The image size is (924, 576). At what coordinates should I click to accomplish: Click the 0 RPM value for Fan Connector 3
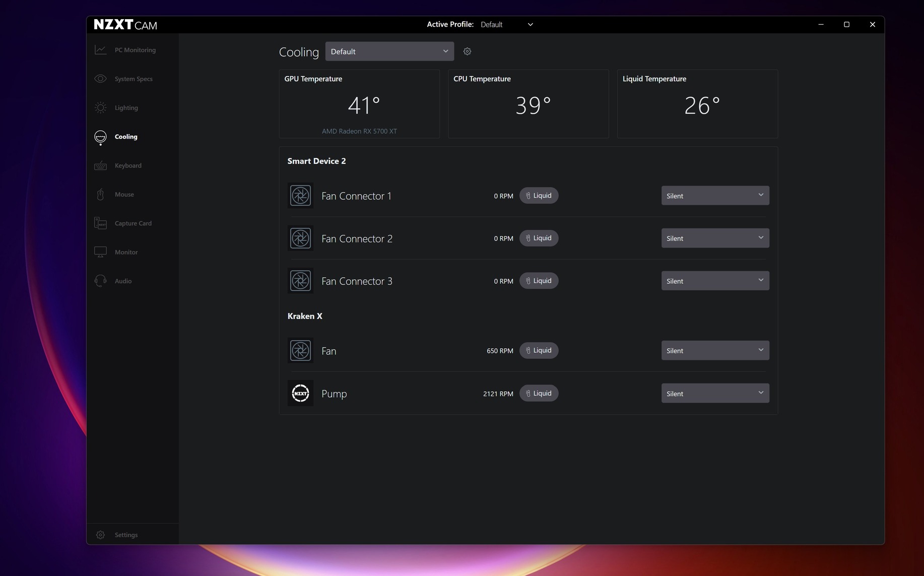pyautogui.click(x=503, y=281)
